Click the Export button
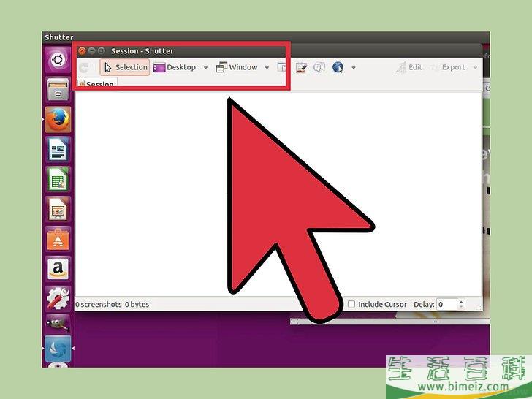The image size is (532, 399). 448,67
